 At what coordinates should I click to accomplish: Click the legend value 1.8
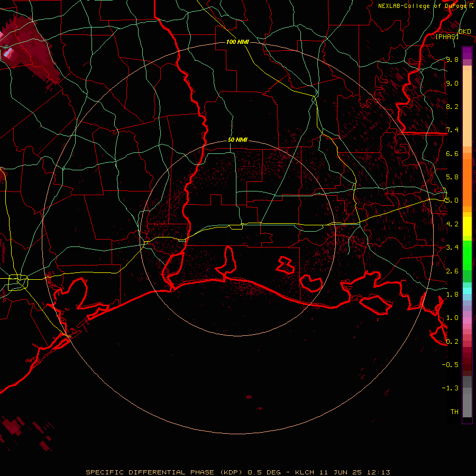click(x=452, y=294)
